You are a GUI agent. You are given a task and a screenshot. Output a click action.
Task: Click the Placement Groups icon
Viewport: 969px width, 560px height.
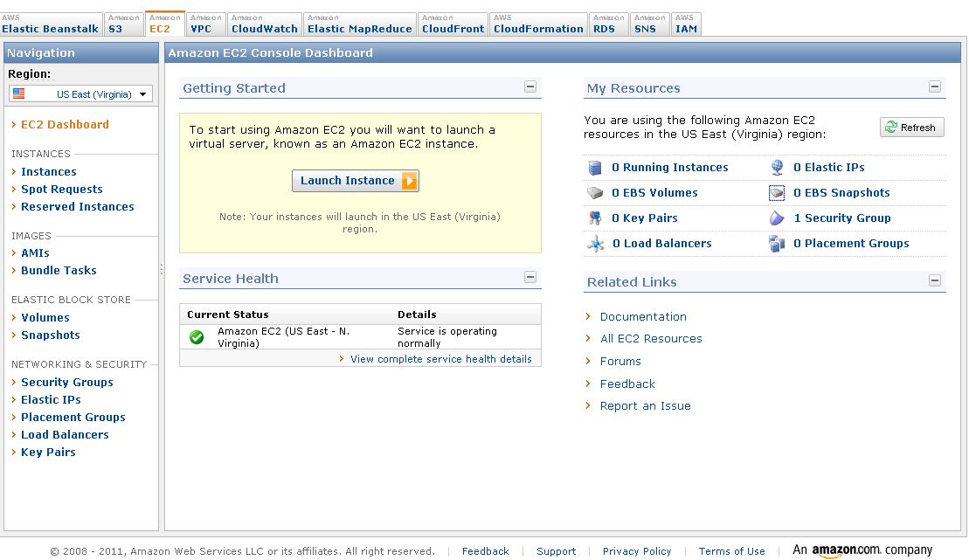[777, 244]
